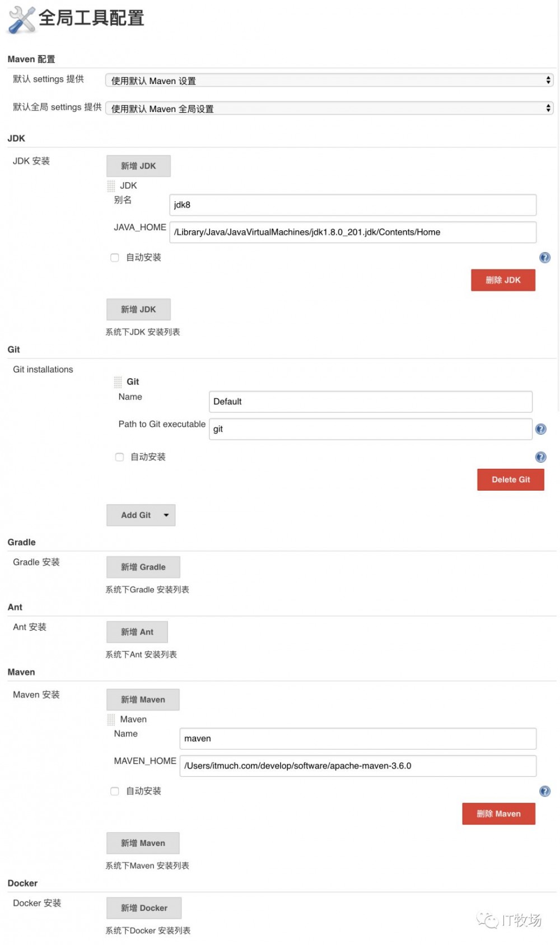Screen dimensions: 560x945
Task: Open default Maven settings provider dropdown
Action: (x=329, y=81)
